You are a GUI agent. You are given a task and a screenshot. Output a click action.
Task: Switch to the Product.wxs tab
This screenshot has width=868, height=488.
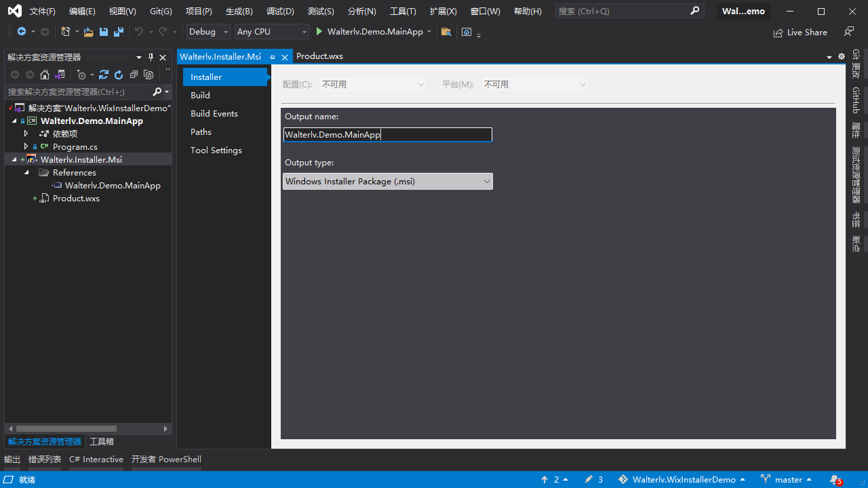tap(319, 56)
